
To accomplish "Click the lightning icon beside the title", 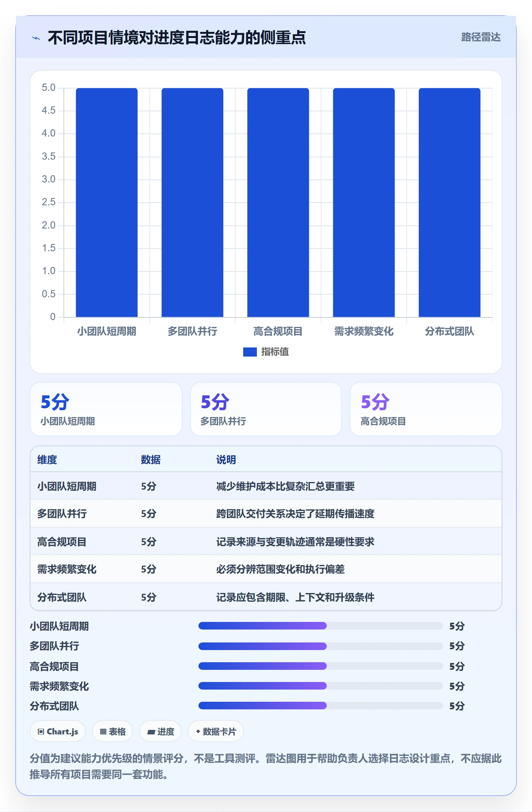I will [x=36, y=38].
